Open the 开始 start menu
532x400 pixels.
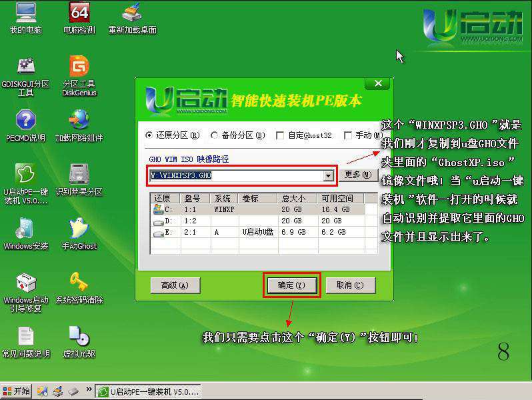click(16, 391)
